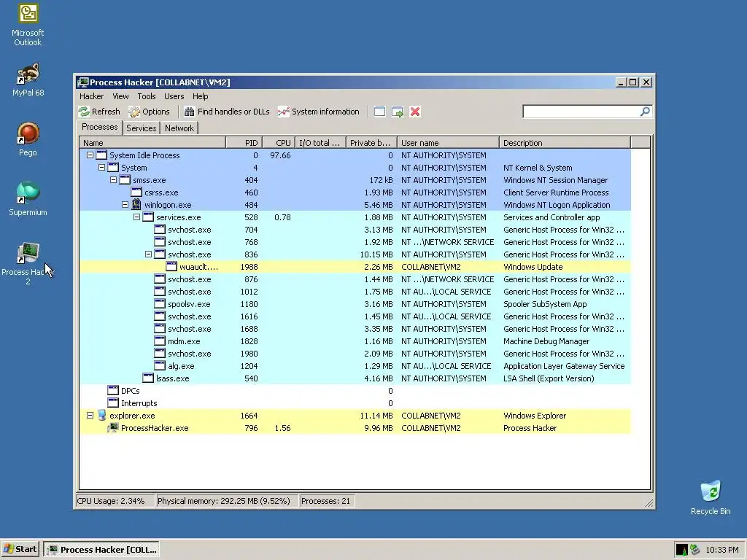Open Options from the toolbar

pos(149,112)
